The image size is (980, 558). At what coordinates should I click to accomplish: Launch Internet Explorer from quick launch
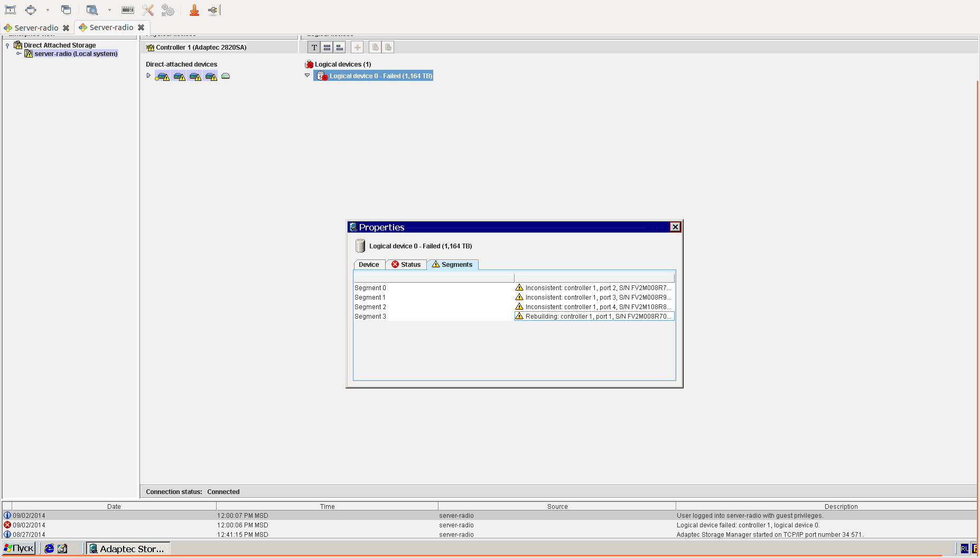tap(49, 548)
